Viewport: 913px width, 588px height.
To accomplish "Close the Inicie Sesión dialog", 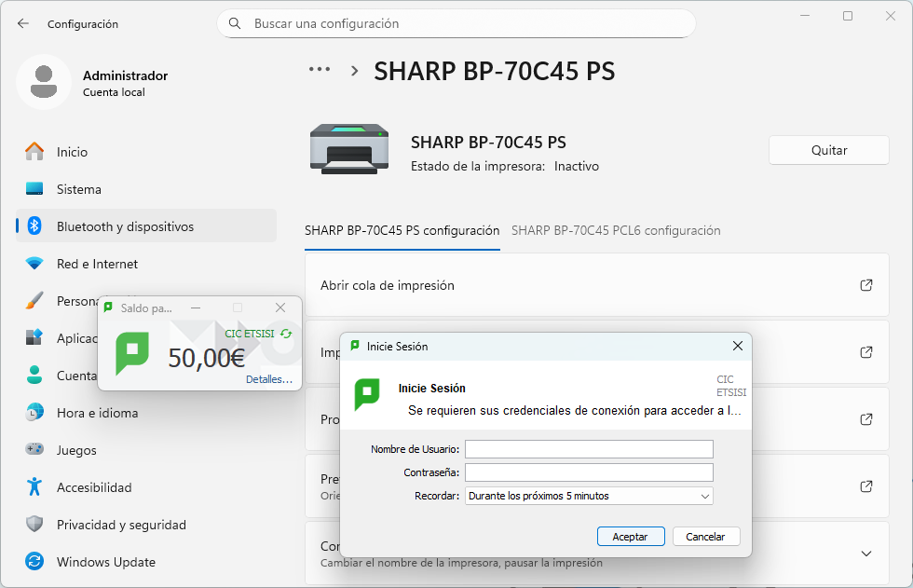I will (x=737, y=346).
